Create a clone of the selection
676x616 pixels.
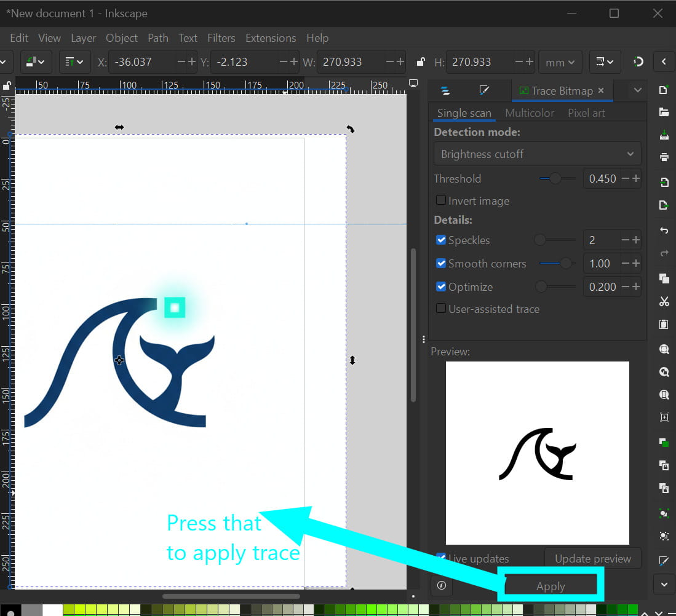click(x=664, y=465)
